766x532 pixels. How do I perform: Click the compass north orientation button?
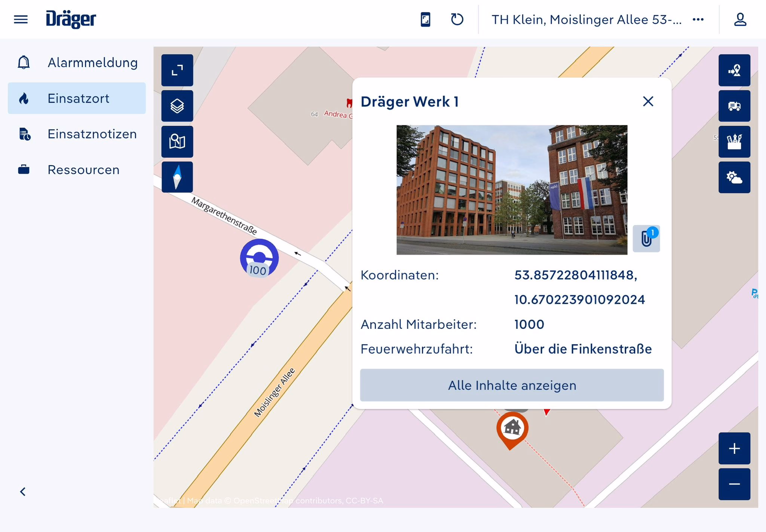(177, 177)
